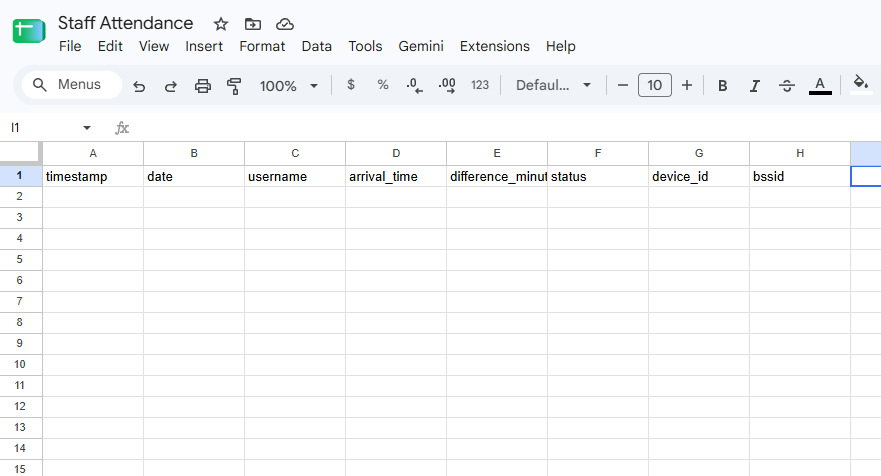Image resolution: width=881 pixels, height=476 pixels.
Task: Open the Tools menu
Action: pos(365,46)
